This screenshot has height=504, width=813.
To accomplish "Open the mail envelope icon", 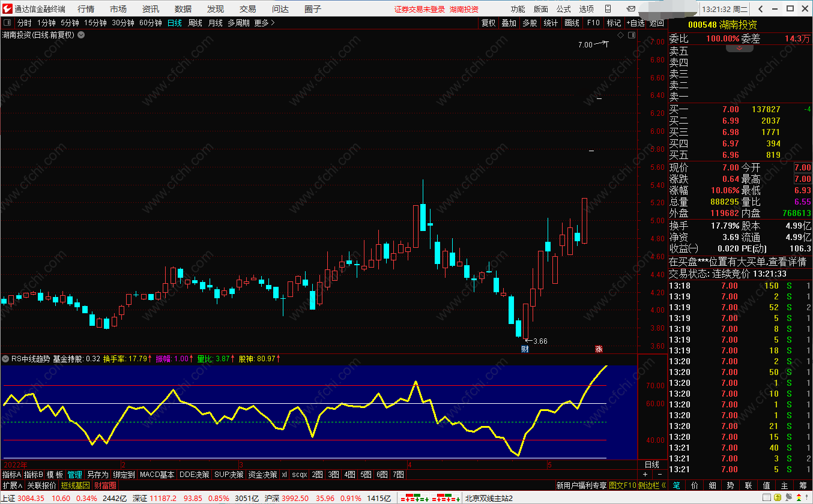I will pos(630,9).
